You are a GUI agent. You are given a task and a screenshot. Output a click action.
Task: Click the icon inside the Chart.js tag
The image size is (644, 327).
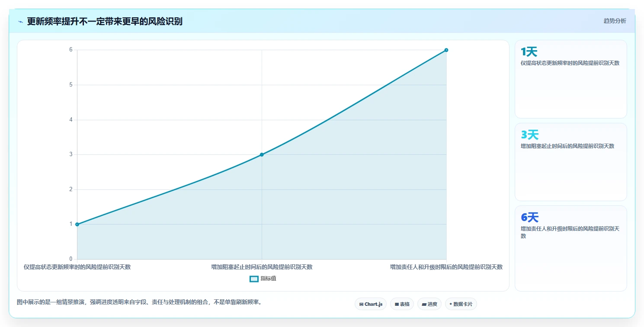click(361, 305)
